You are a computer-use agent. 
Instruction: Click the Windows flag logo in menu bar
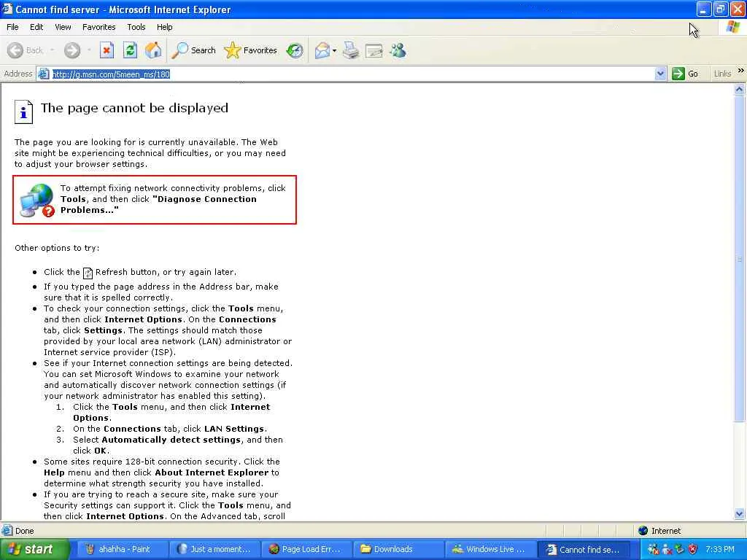732,28
